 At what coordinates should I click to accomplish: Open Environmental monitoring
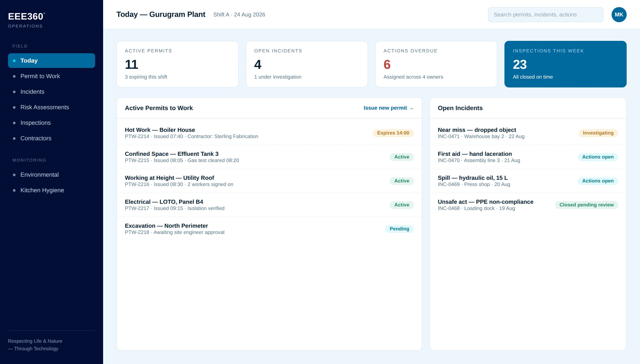pos(51,174)
